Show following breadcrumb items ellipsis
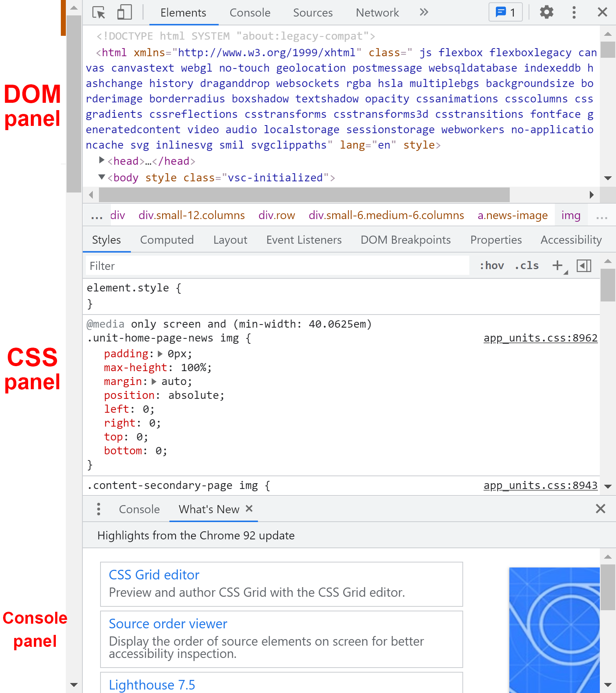The width and height of the screenshot is (616, 693). click(x=602, y=216)
